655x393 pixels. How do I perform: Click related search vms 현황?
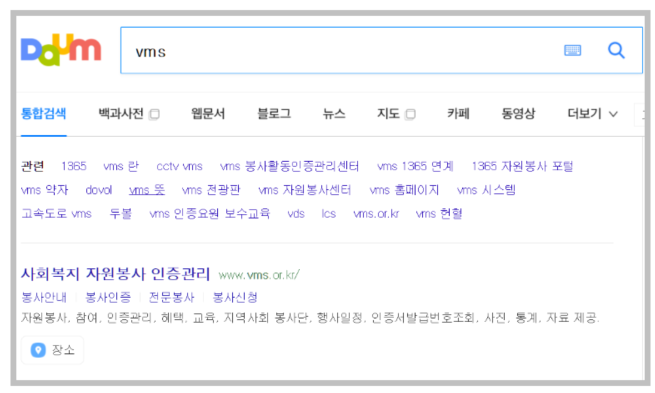point(439,214)
